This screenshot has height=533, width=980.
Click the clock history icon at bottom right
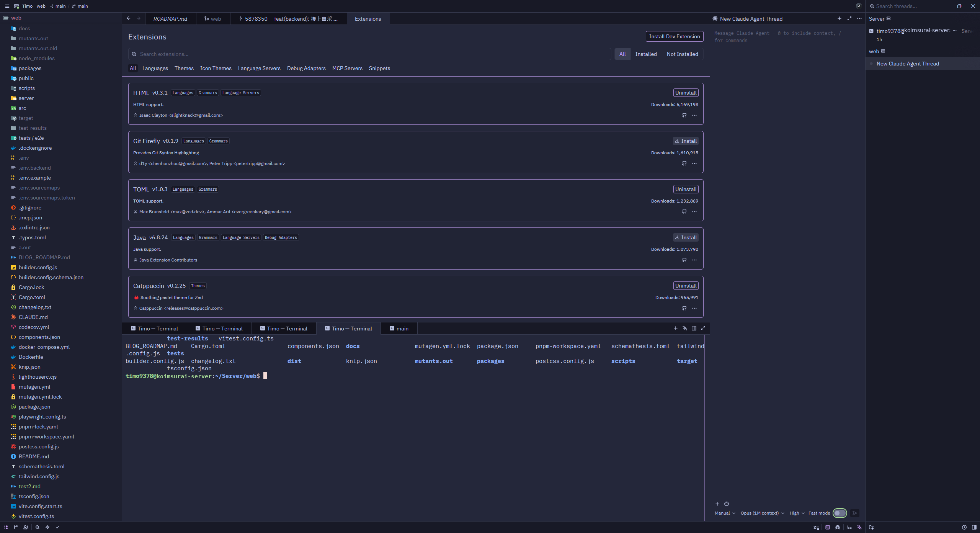click(x=964, y=527)
